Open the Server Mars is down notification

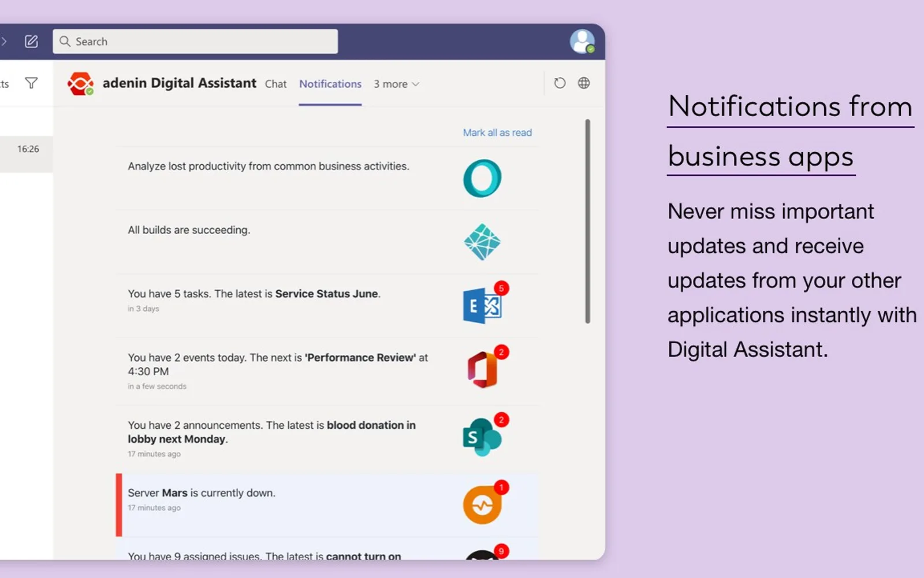pyautogui.click(x=327, y=505)
